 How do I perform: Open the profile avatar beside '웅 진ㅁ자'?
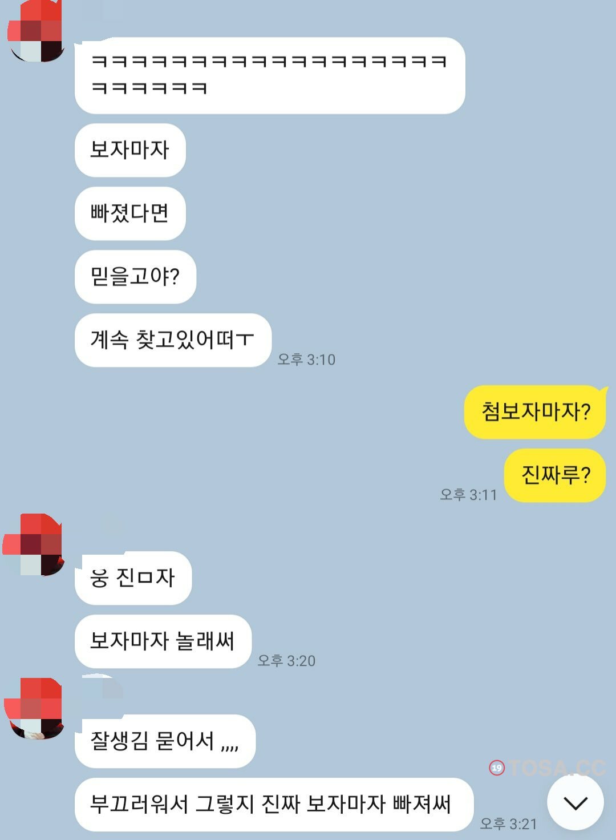34,545
